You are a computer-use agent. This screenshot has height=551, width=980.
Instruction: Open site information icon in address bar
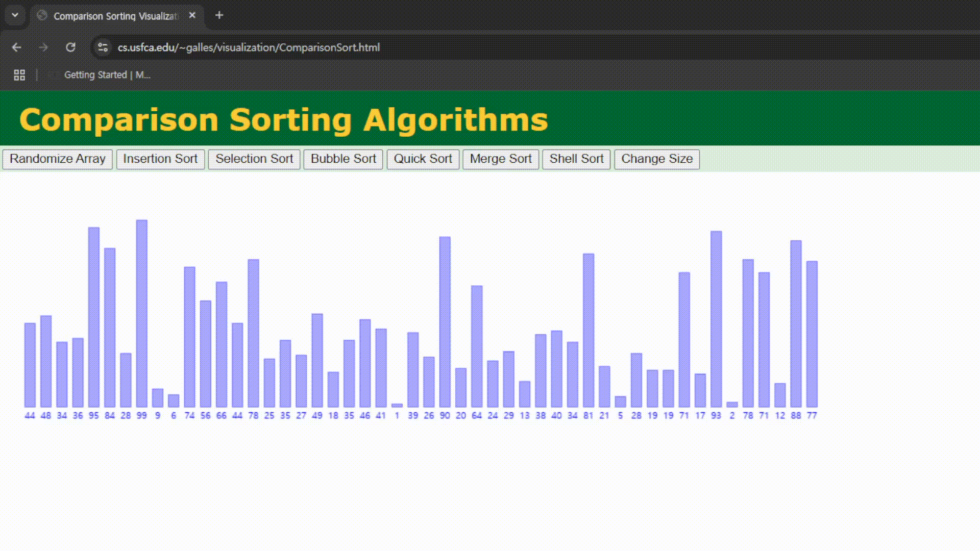(103, 47)
